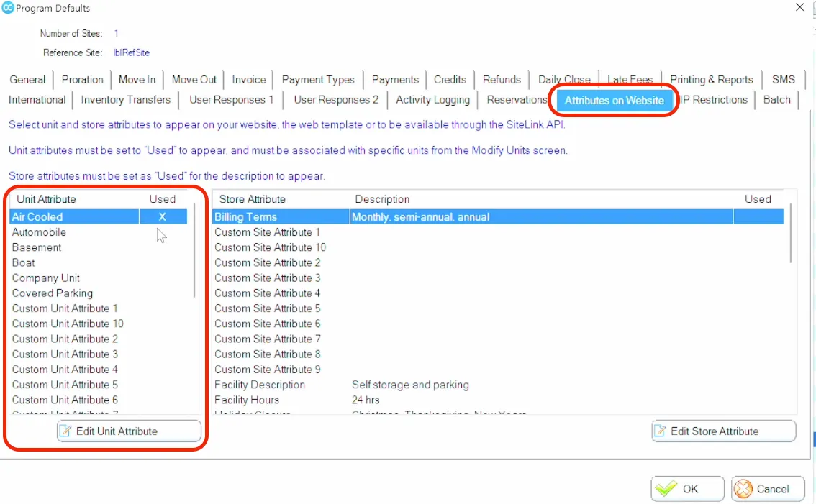Click the green checkmark icon on OK
Screen dimensions: 816x504
(666, 489)
